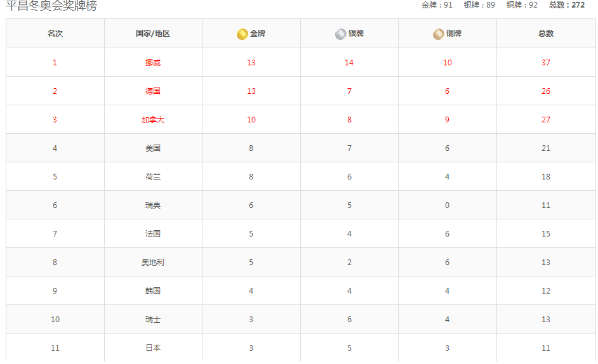The width and height of the screenshot is (598, 364).
Task: Select 奥地利 in the country column
Action: pyautogui.click(x=153, y=263)
